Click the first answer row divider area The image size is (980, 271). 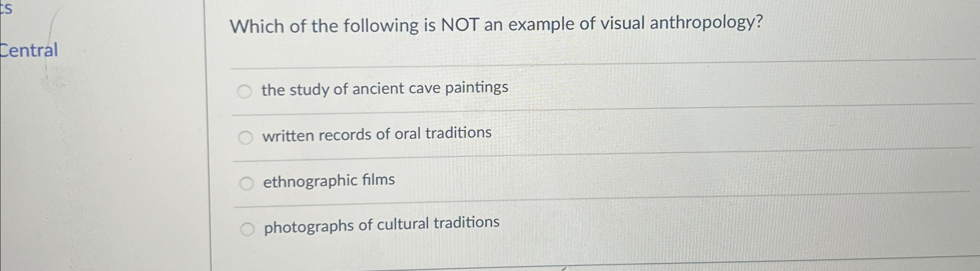coord(489,110)
